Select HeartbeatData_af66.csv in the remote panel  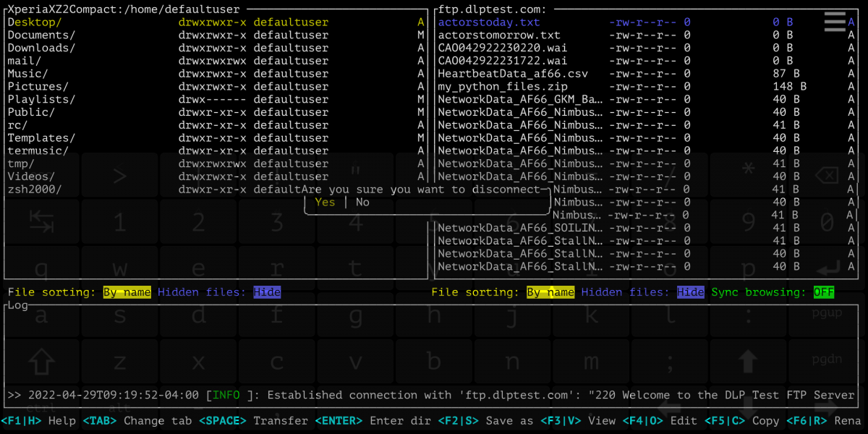(x=513, y=74)
